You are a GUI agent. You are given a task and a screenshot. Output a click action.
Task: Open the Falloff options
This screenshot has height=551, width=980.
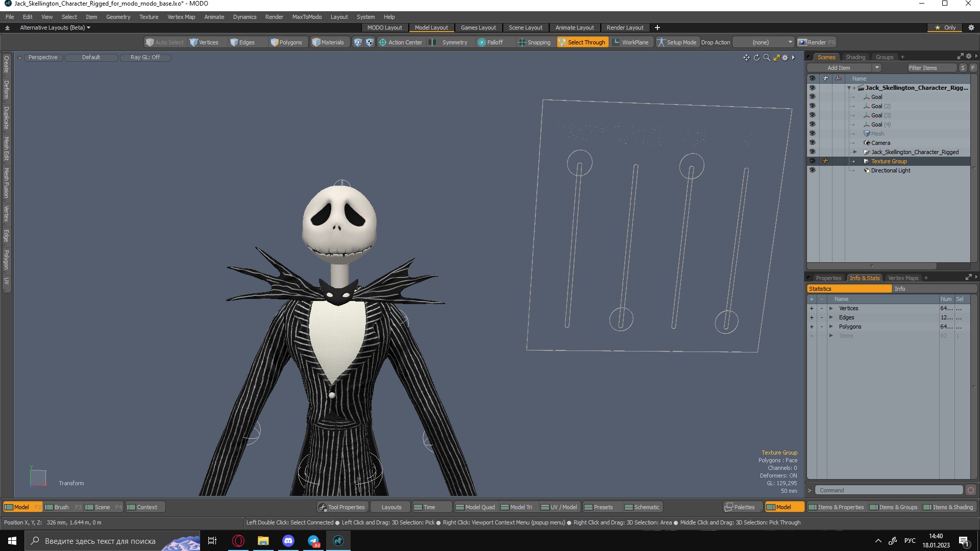[x=490, y=42]
